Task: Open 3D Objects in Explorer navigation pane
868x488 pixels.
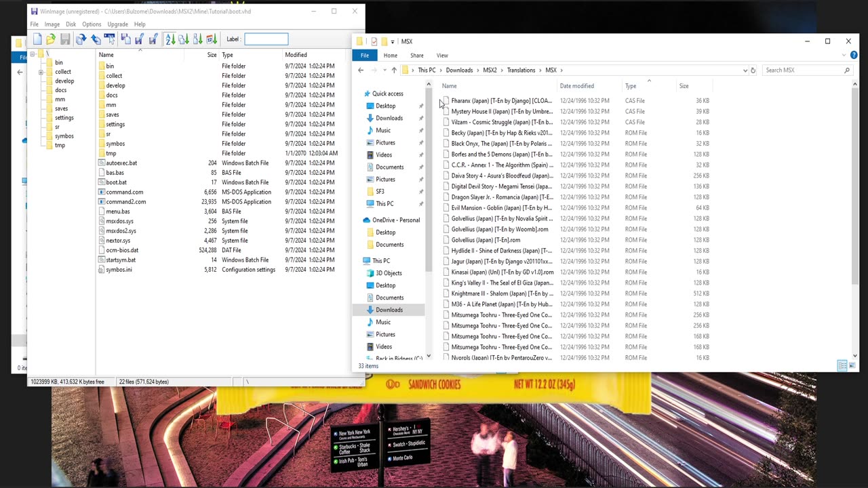Action: 389,273
